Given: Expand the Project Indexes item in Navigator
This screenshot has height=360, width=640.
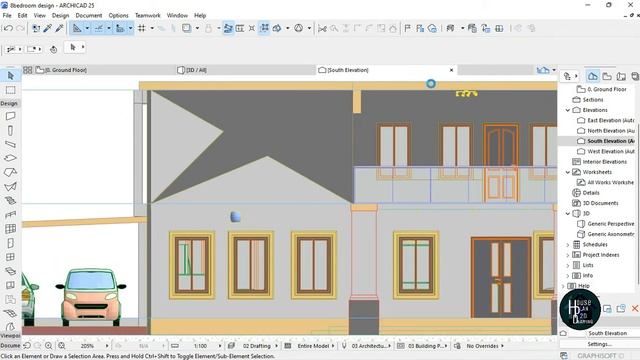Looking at the screenshot, I should click(x=568, y=255).
